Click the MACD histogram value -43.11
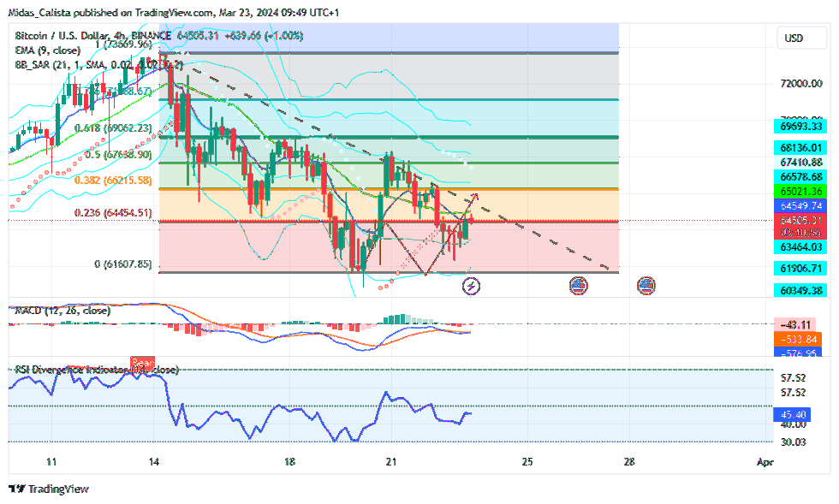The height and width of the screenshot is (504, 839). point(795,325)
